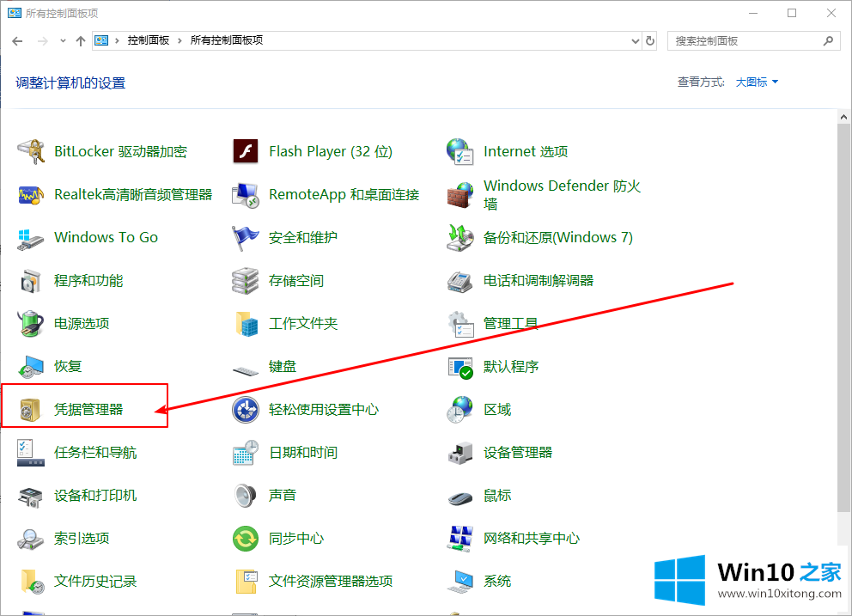Open the Flash Player (32 位) icon

(x=246, y=151)
